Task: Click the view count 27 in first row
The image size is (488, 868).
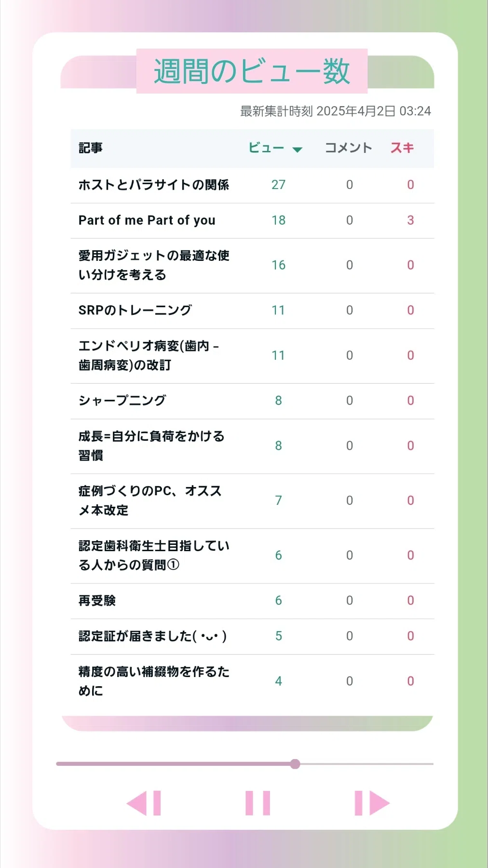Action: tap(278, 185)
